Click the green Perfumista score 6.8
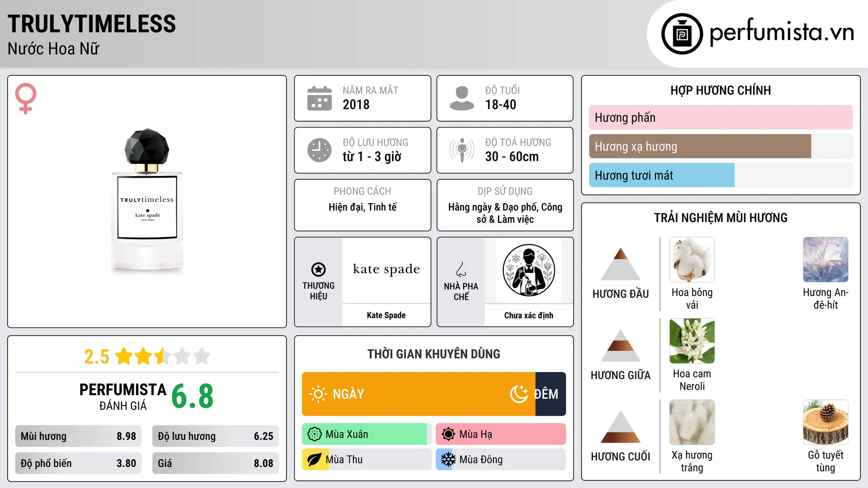The height and width of the screenshot is (488, 868). (x=192, y=396)
